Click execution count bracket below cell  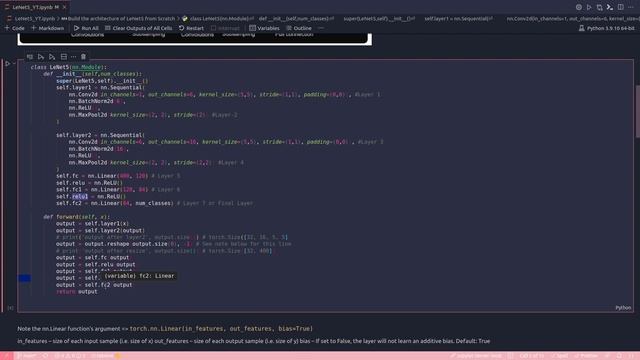pyautogui.click(x=11, y=308)
